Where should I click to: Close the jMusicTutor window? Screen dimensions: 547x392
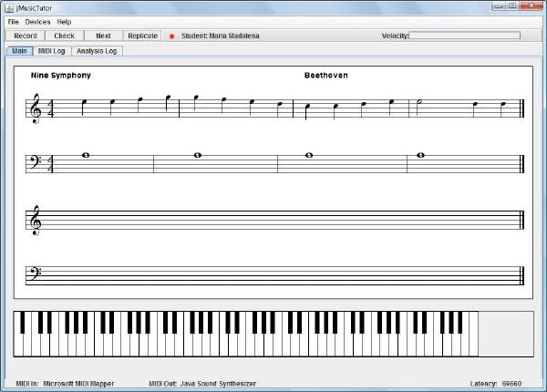[531, 5]
